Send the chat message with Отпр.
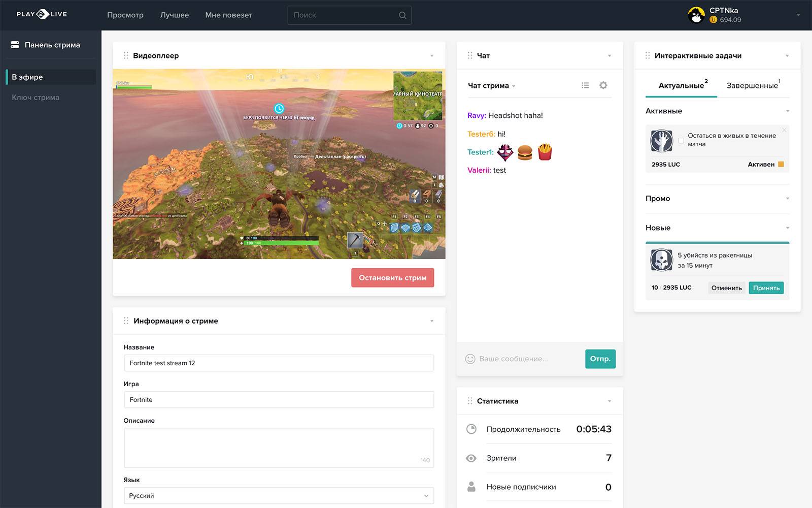Screen dimensions: 812x508 [x=600, y=359]
